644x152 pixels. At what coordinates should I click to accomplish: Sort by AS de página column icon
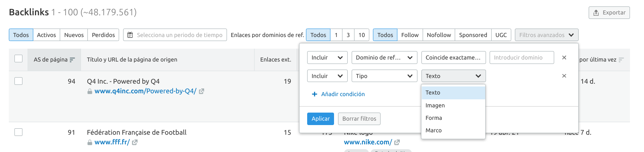tap(72, 60)
